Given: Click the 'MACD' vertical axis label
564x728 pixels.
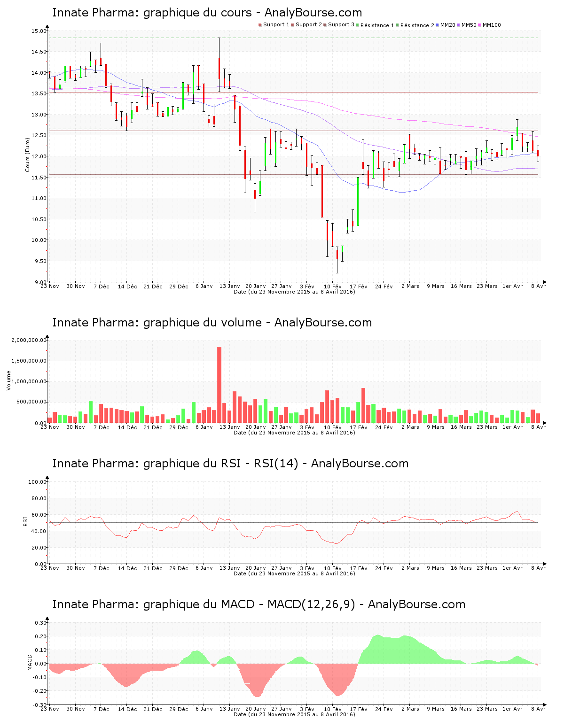Looking at the screenshot, I should 30,662.
